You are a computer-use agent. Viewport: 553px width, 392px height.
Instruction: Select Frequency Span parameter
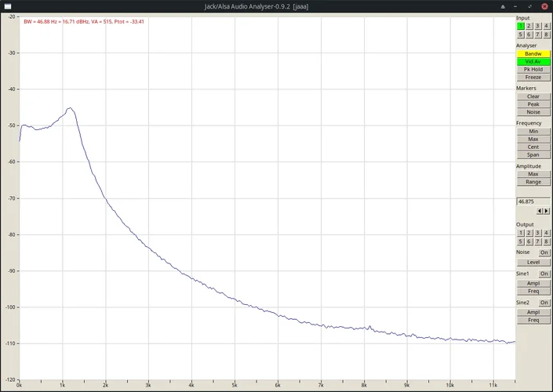click(533, 154)
